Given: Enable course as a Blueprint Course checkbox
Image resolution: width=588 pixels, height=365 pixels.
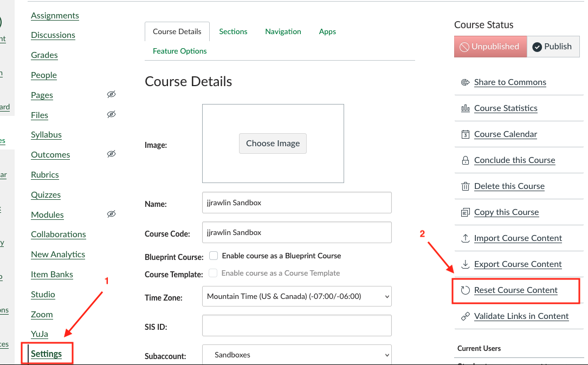Looking at the screenshot, I should (x=214, y=256).
